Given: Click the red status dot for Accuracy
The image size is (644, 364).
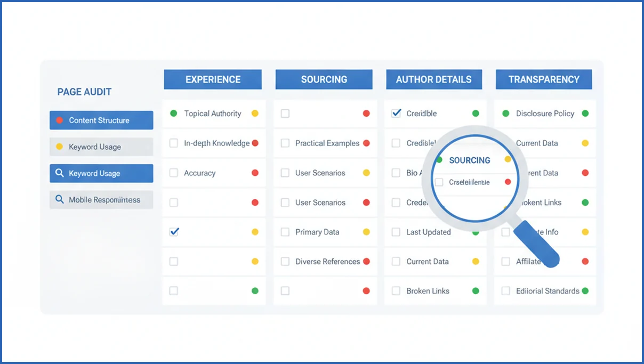Looking at the screenshot, I should point(255,173).
